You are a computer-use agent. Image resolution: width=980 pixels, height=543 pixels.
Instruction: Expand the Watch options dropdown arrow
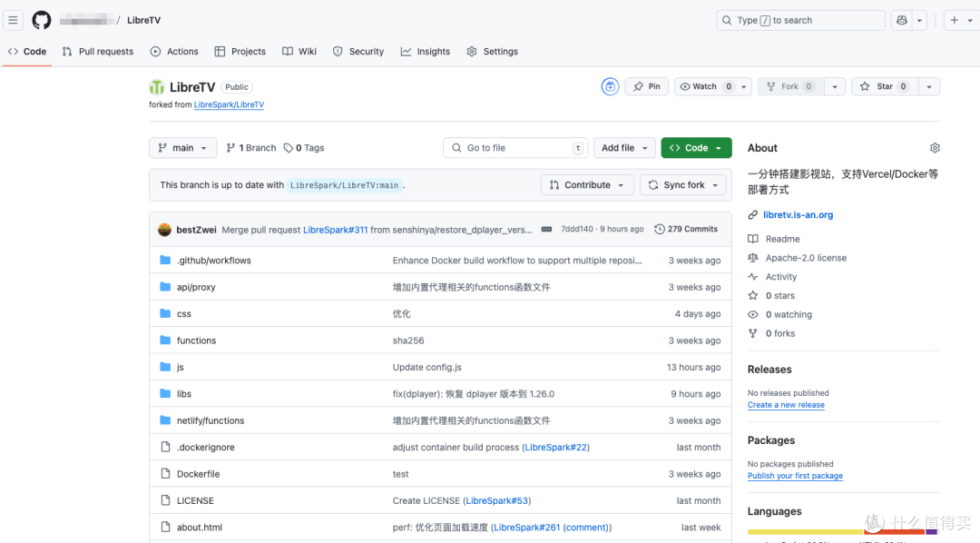[744, 86]
